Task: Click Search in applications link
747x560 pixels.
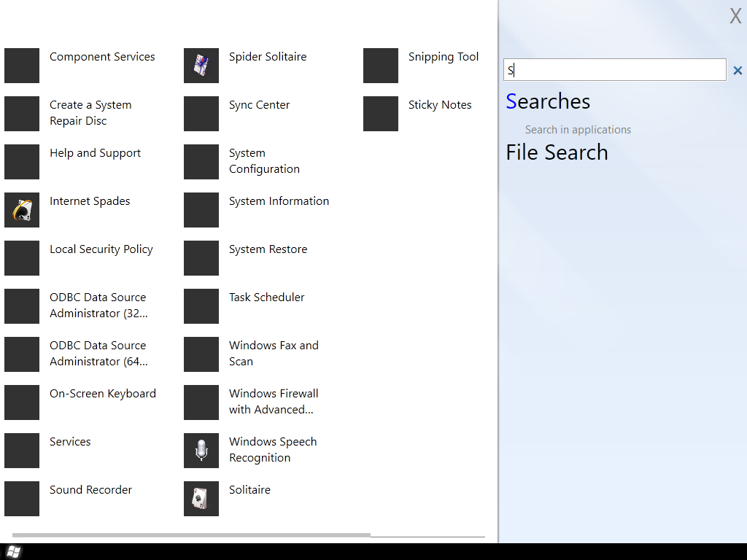Action: (x=578, y=130)
